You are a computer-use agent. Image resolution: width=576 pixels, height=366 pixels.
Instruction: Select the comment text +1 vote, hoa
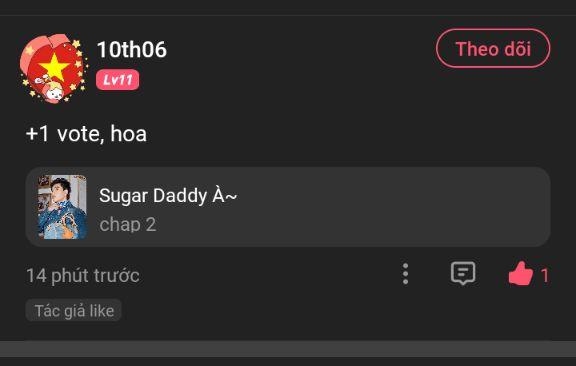click(86, 133)
